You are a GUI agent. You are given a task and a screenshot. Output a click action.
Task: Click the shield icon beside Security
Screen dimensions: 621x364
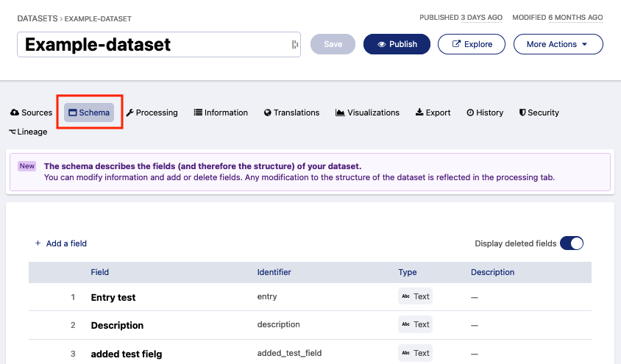click(x=522, y=113)
